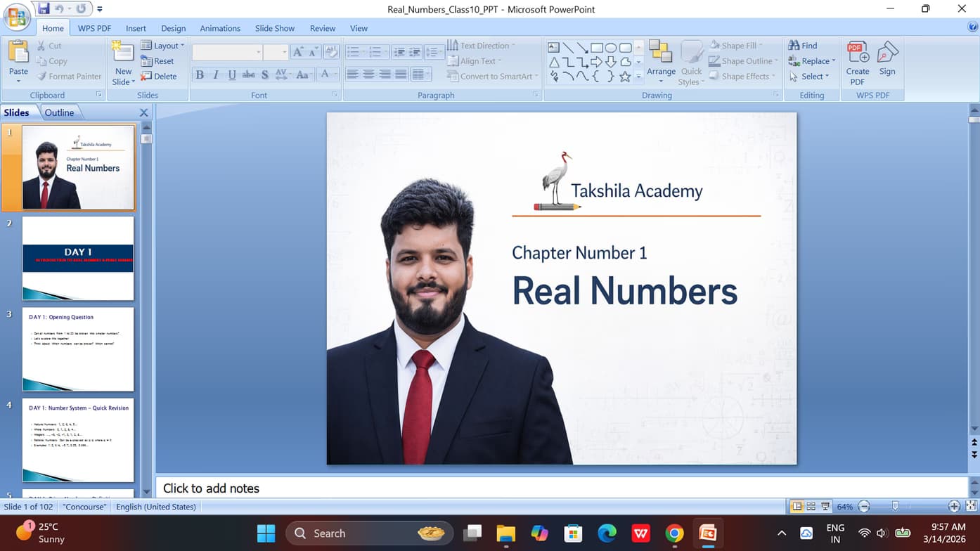Switch to the Insert ribbon tab
The image size is (980, 551).
(136, 28)
